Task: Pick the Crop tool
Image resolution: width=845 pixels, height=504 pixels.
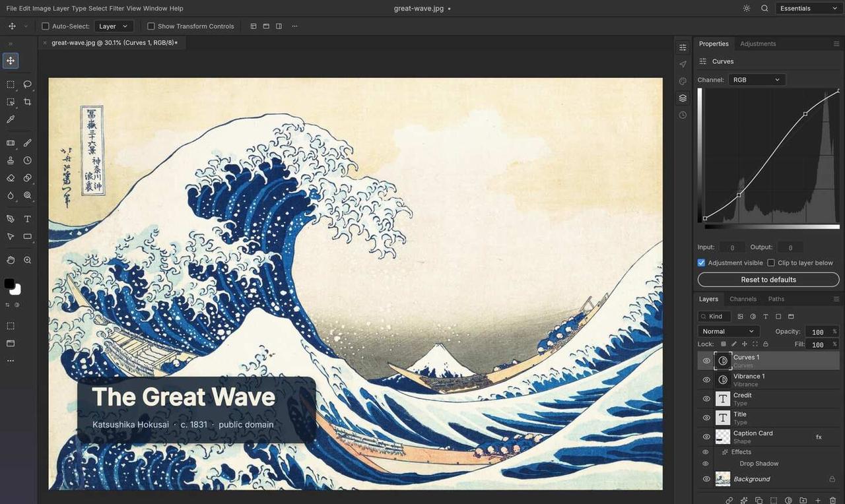Action: point(28,102)
